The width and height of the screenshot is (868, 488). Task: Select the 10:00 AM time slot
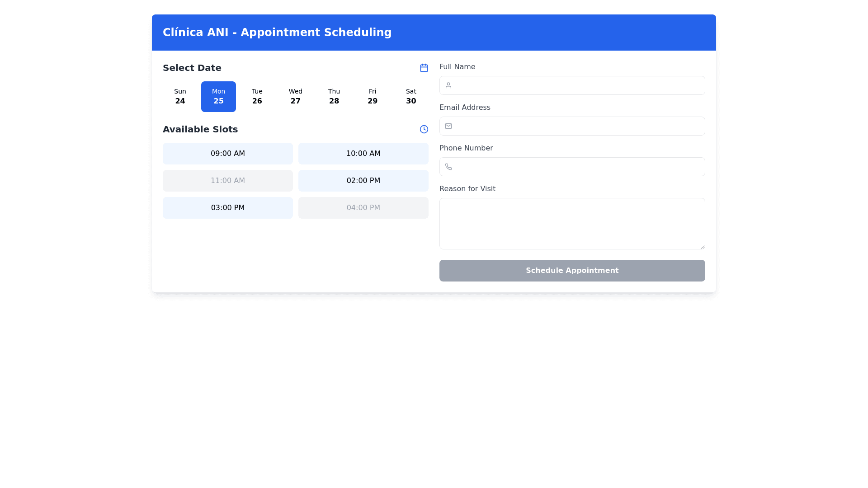click(363, 154)
